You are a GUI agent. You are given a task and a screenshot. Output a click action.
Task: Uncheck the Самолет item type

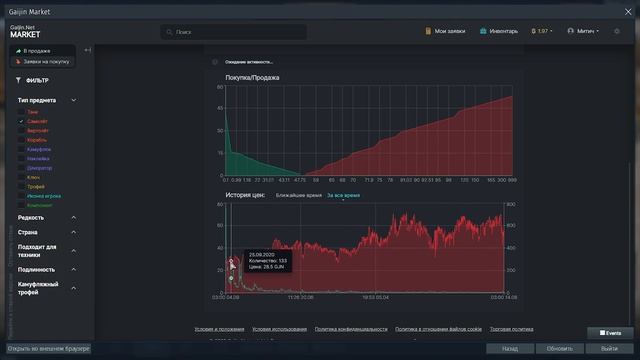click(x=21, y=121)
